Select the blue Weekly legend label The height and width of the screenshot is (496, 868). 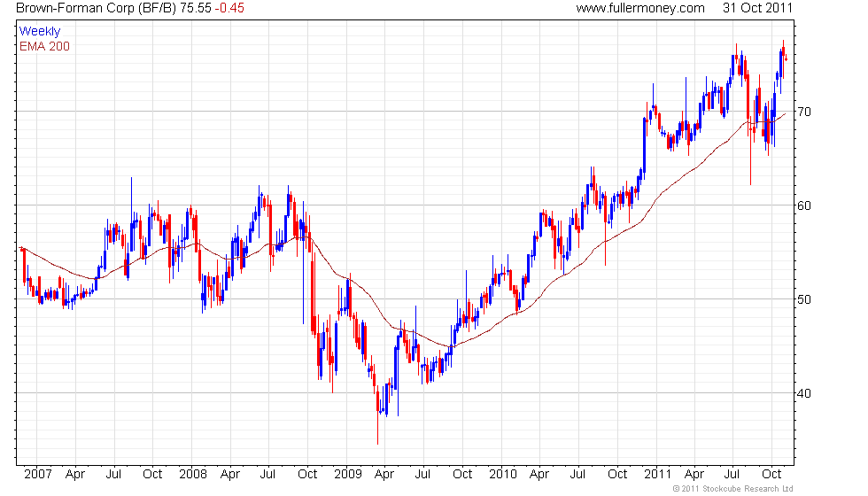39,32
